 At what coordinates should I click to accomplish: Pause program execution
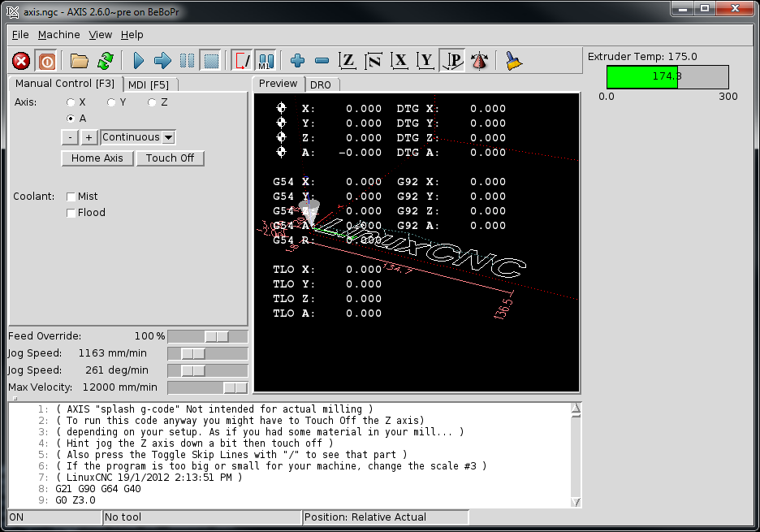[x=188, y=60]
